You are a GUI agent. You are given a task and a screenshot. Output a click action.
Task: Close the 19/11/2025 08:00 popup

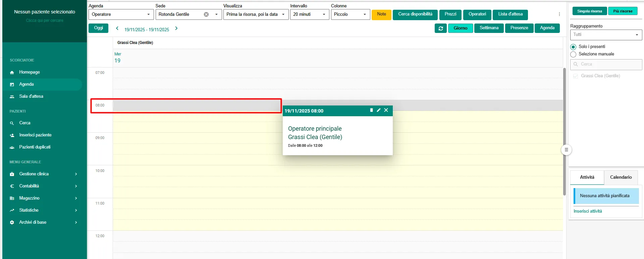[x=386, y=110]
